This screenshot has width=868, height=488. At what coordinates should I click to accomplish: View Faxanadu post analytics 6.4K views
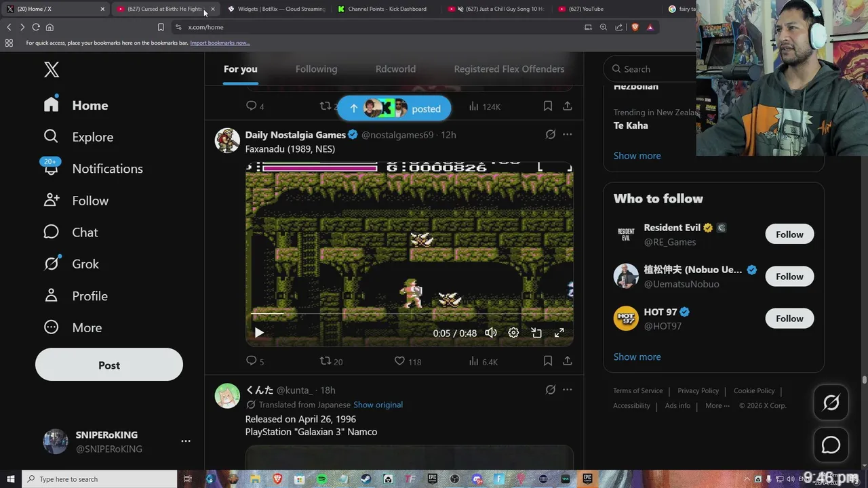pos(483,361)
